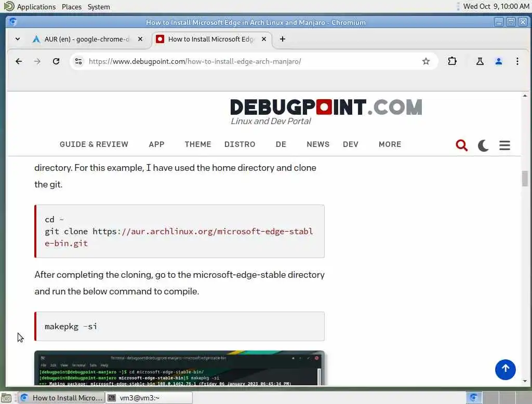The height and width of the screenshot is (404, 532).
Task: Open the DE navigation item
Action: coord(281,144)
